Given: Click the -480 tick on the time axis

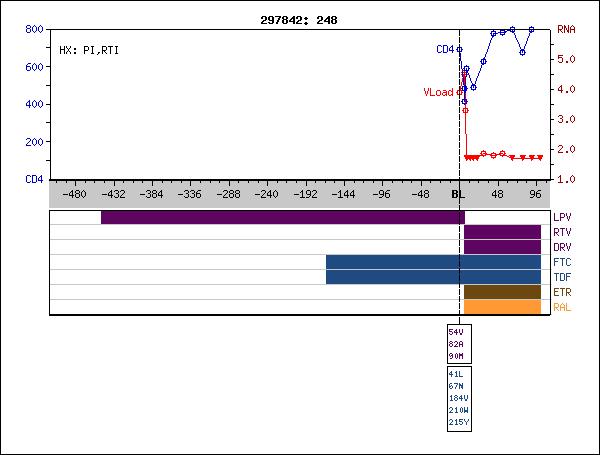Looking at the screenshot, I should [73, 194].
